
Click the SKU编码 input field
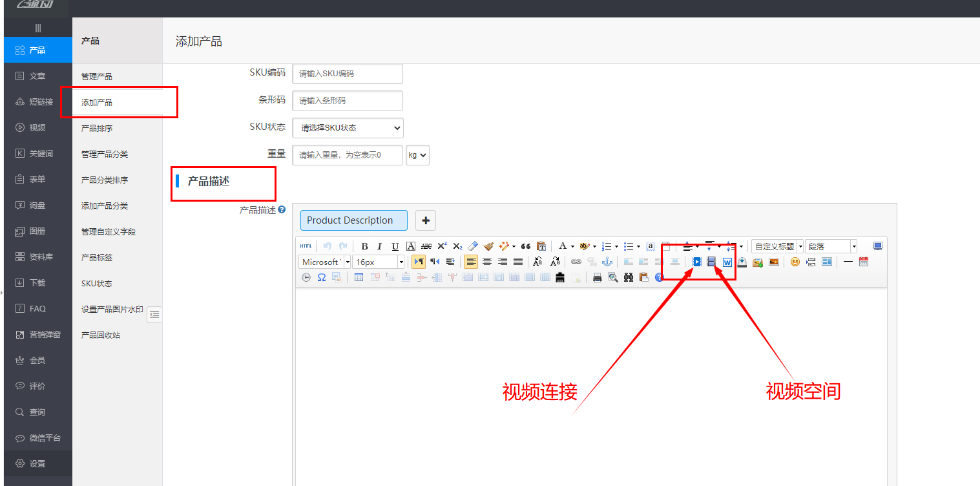click(x=347, y=73)
